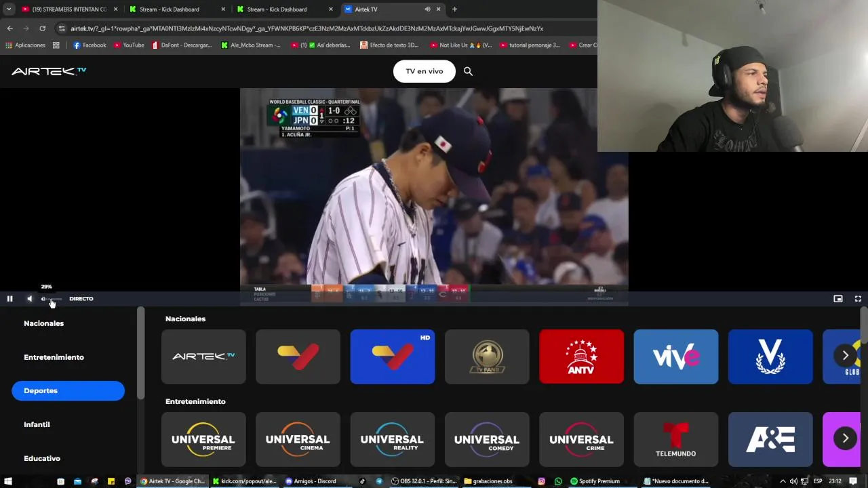Open the Universal Reality channel tile
This screenshot has width=868, height=488.
(x=393, y=439)
